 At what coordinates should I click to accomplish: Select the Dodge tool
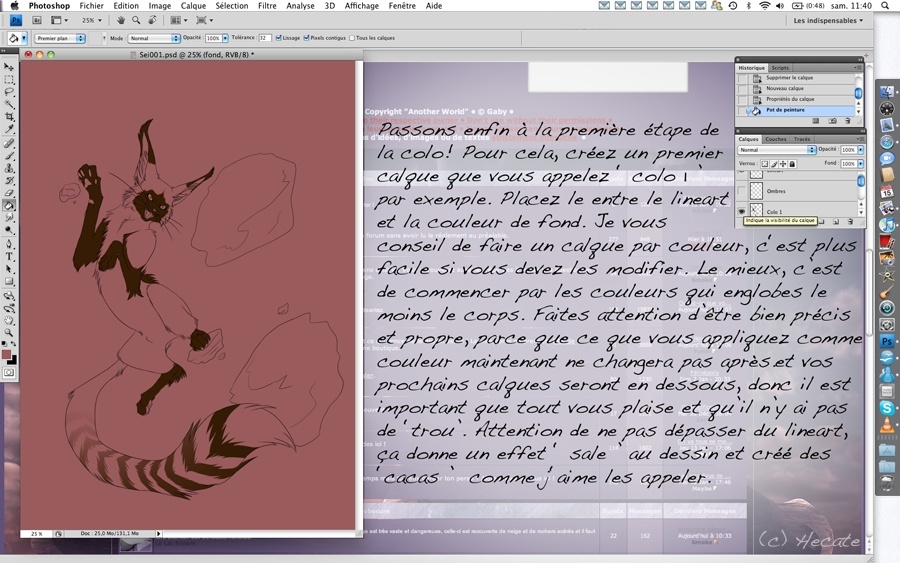(9, 230)
